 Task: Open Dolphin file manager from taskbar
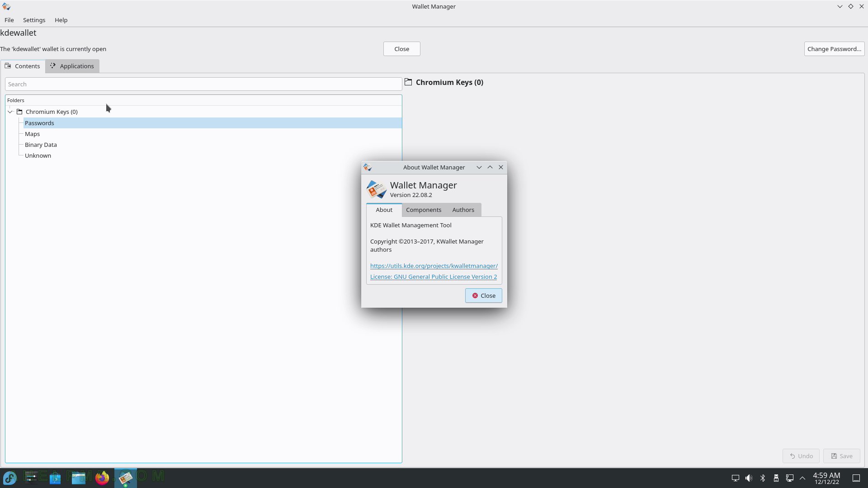79,478
